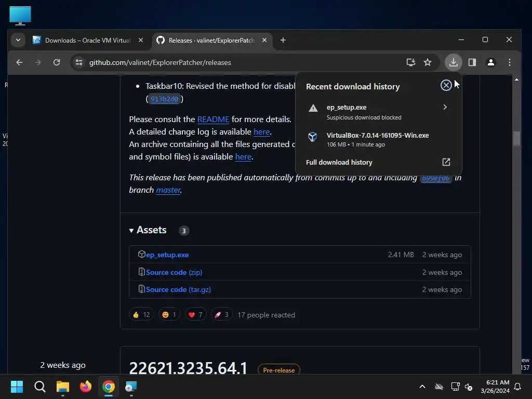Click scrollbar up arrow
532x399 pixels.
tap(516, 79)
